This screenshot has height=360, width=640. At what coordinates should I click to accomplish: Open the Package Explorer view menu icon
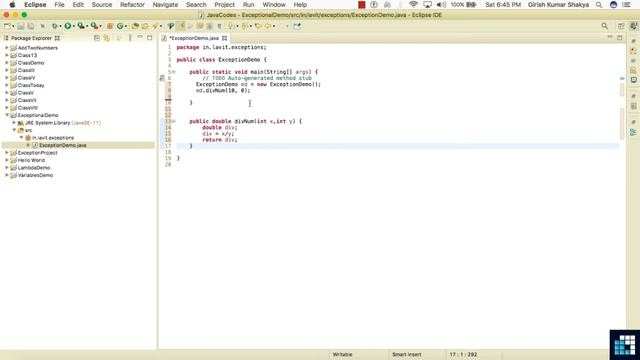coord(130,38)
